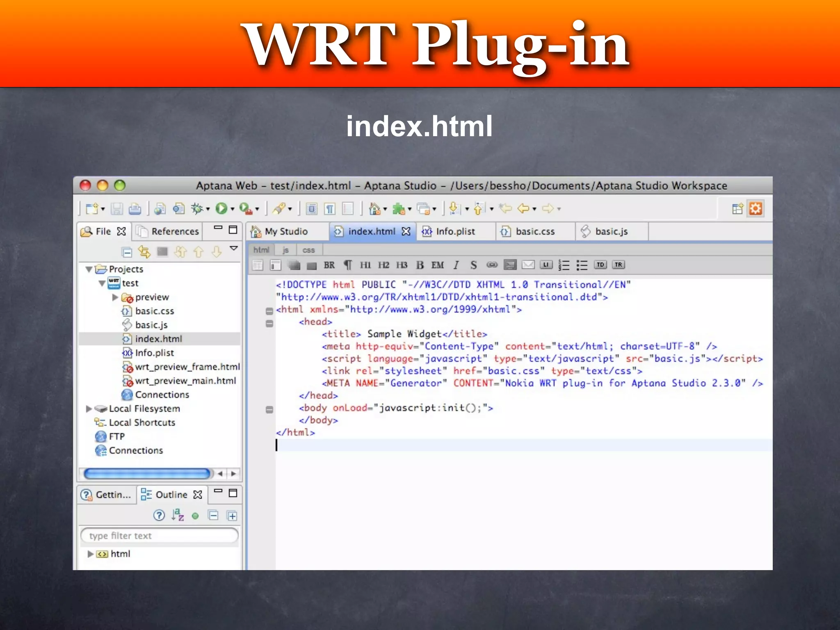Select Info.plist in the project tree
Image resolution: width=840 pixels, height=630 pixels.
[x=154, y=353]
